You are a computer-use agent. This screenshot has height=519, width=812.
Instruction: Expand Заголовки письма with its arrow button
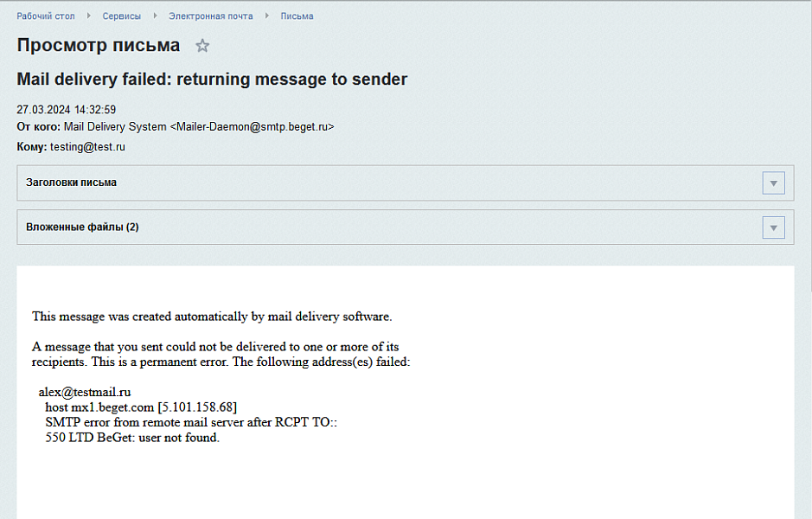[x=773, y=183]
